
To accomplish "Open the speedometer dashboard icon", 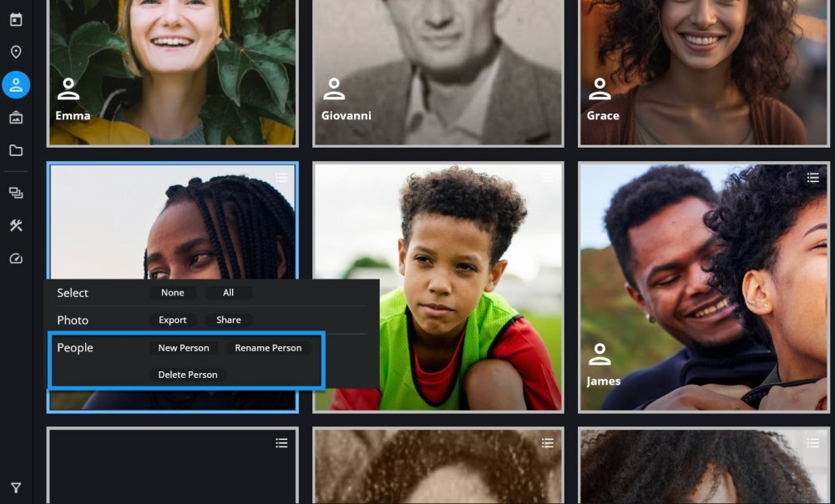I will click(x=16, y=259).
